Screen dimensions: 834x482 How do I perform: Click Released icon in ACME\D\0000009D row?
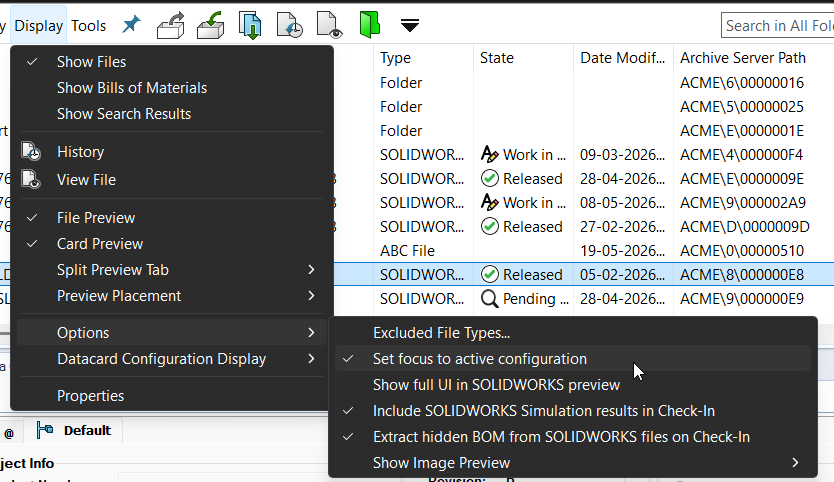(489, 227)
